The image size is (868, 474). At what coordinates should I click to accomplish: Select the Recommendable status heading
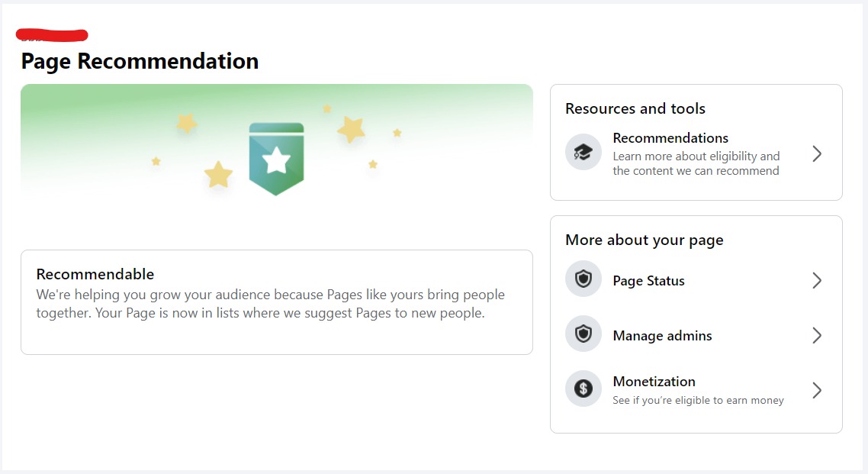[x=95, y=274]
